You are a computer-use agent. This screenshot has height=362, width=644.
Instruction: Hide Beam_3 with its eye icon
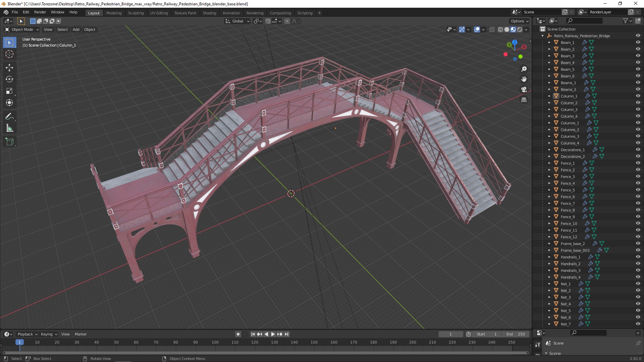[638, 56]
